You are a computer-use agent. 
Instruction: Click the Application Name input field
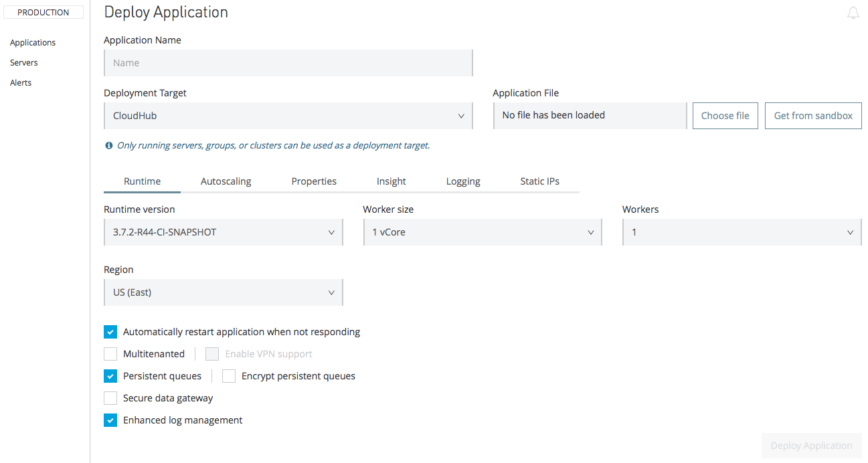[288, 63]
